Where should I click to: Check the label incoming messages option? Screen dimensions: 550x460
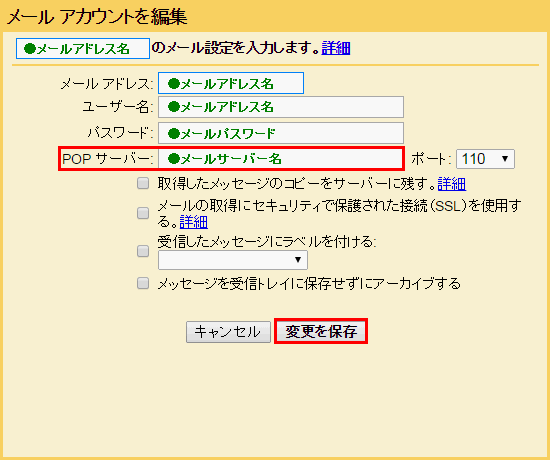click(x=143, y=251)
